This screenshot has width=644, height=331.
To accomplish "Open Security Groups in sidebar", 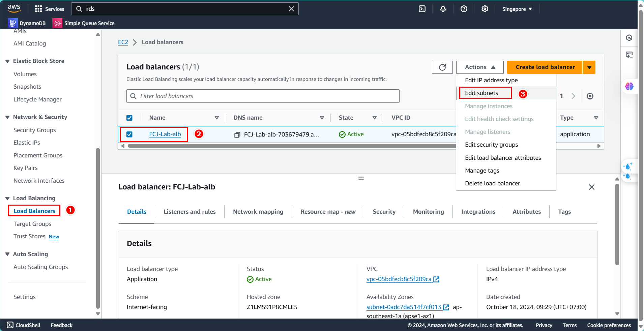I will [x=35, y=130].
